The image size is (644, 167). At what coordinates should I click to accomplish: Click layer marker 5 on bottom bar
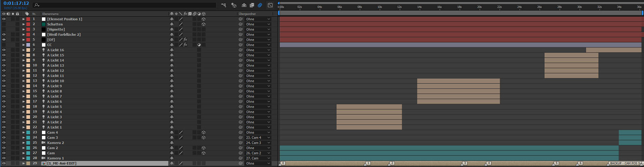pyautogui.click(x=556, y=163)
